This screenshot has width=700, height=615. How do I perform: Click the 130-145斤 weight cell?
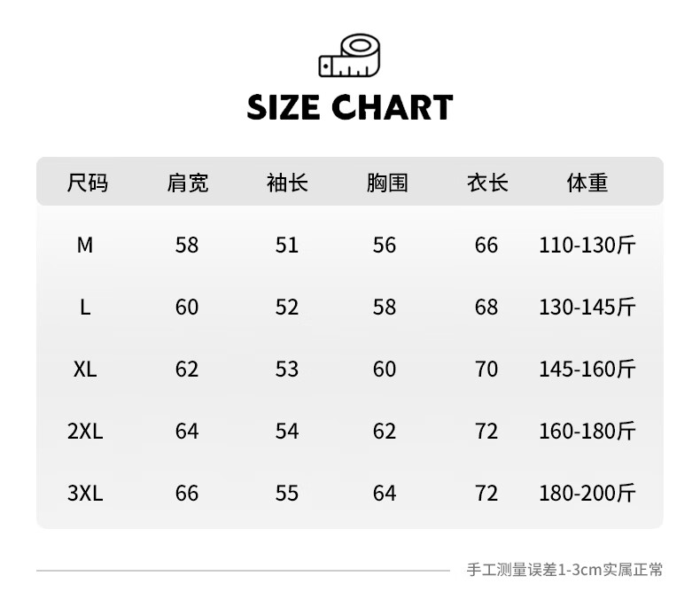[x=587, y=307]
